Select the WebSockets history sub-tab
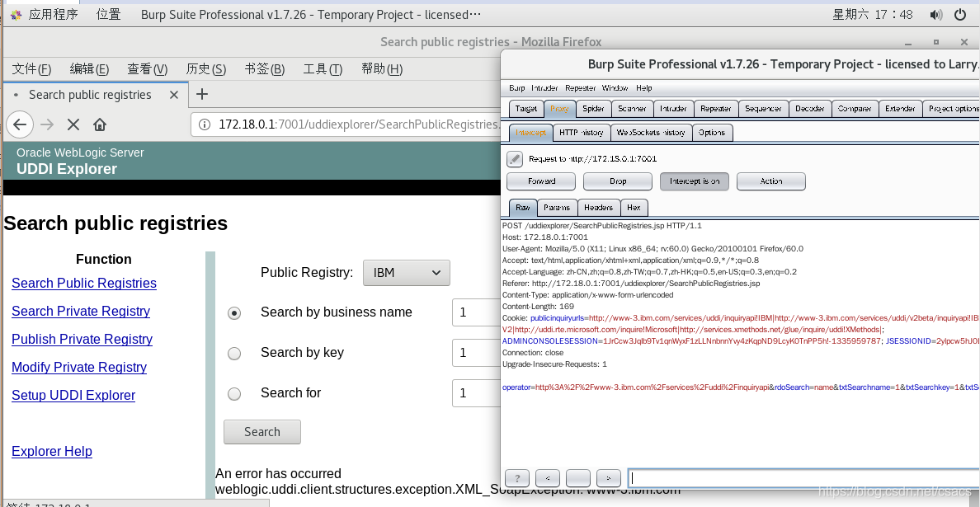Viewport: 980px width, 507px height. coord(651,133)
